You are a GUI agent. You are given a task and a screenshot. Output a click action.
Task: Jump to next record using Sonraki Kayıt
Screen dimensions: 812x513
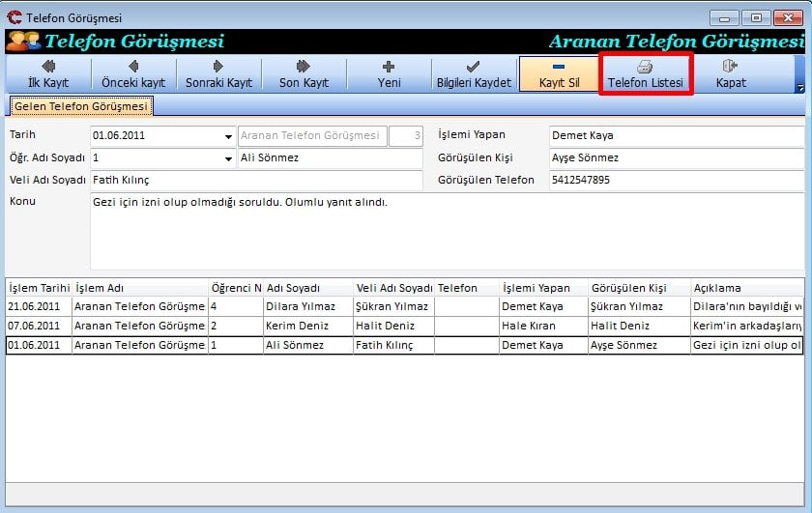tap(218, 73)
